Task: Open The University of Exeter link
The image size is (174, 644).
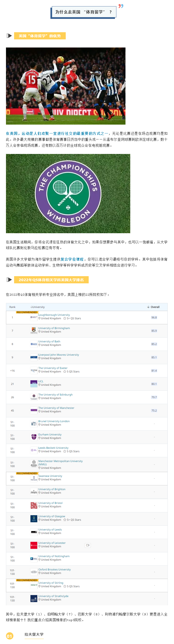Action: pos(53,368)
